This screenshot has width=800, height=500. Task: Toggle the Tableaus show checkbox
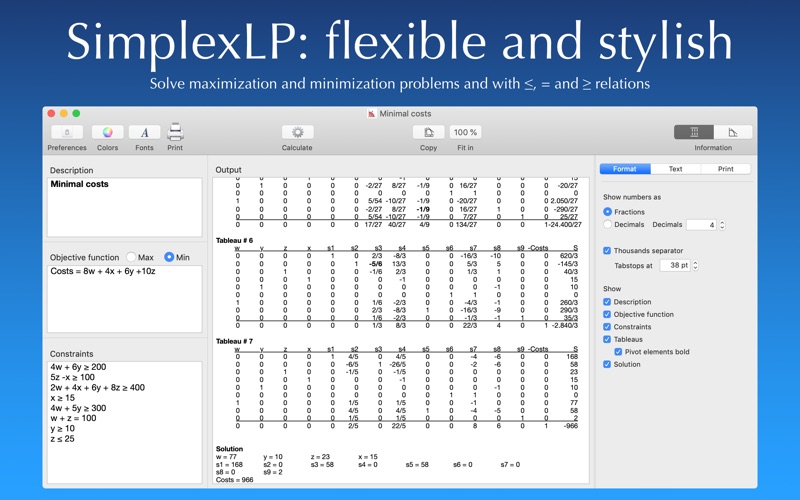(607, 339)
